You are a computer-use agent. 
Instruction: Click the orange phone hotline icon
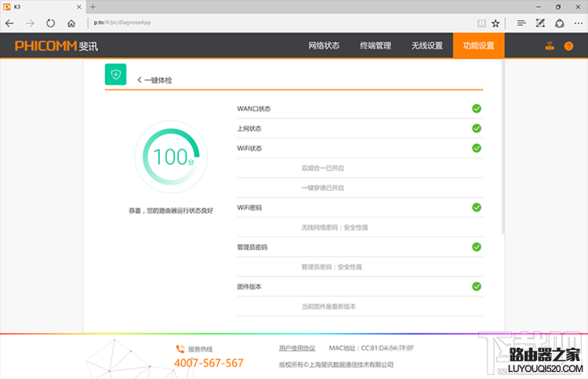180,348
